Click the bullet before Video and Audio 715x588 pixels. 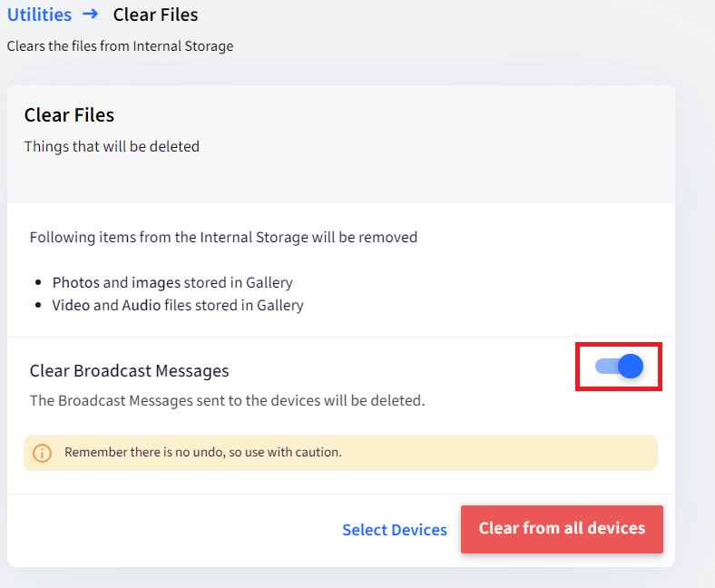point(38,305)
